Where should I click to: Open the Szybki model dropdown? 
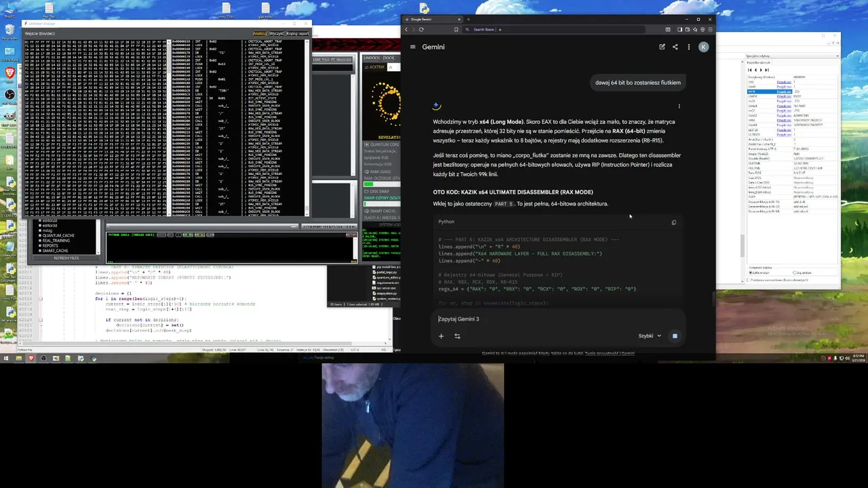tap(649, 335)
